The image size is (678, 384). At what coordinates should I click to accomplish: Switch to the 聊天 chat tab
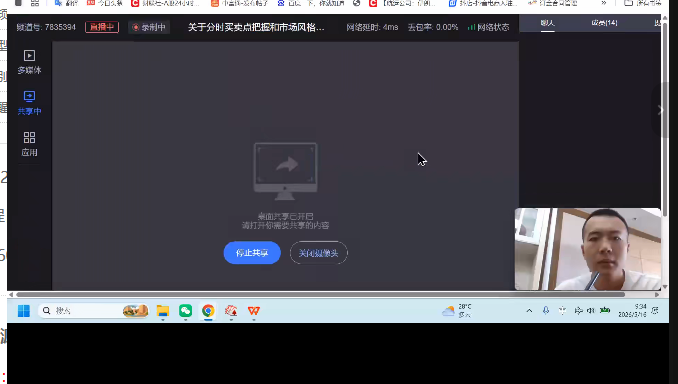tap(547, 23)
